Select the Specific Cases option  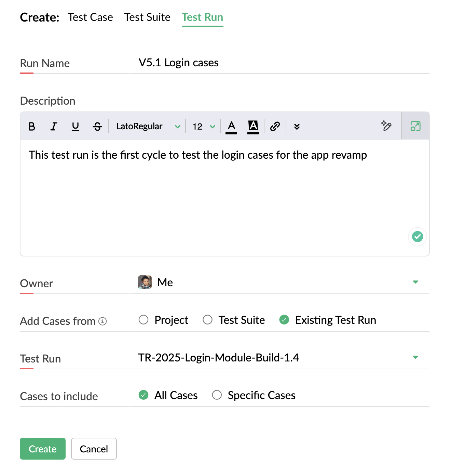(x=254, y=395)
